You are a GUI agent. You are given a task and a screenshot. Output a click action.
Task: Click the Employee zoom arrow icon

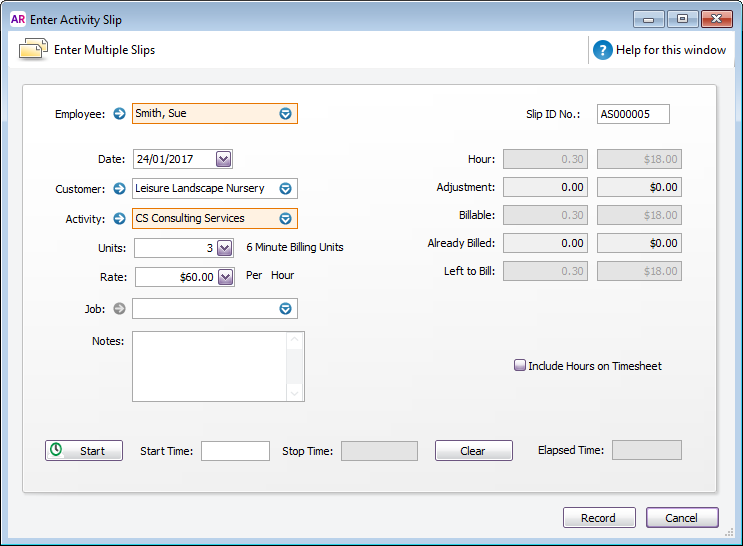pyautogui.click(x=120, y=114)
